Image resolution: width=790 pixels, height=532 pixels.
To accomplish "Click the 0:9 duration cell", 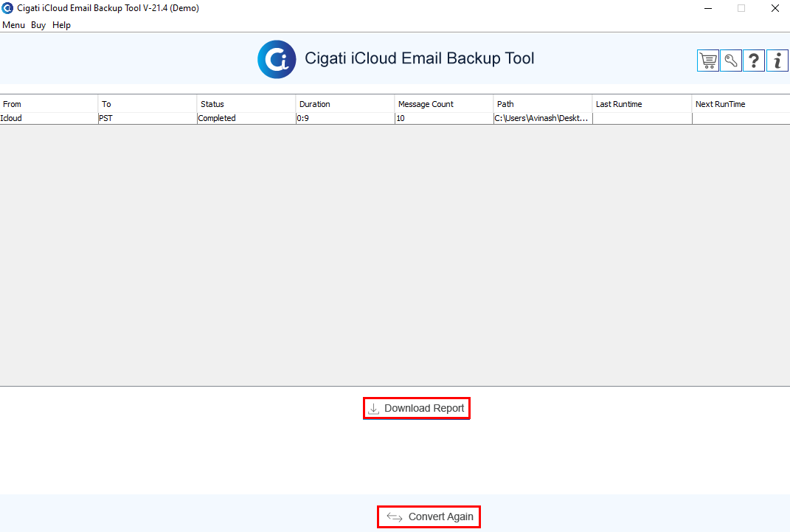I will (345, 118).
